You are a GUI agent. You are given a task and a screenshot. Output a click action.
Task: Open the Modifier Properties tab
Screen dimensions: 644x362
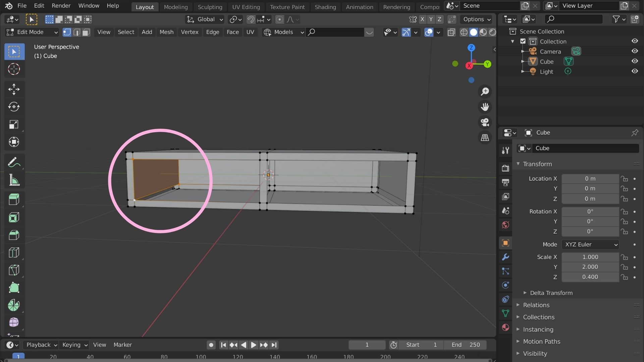click(505, 257)
